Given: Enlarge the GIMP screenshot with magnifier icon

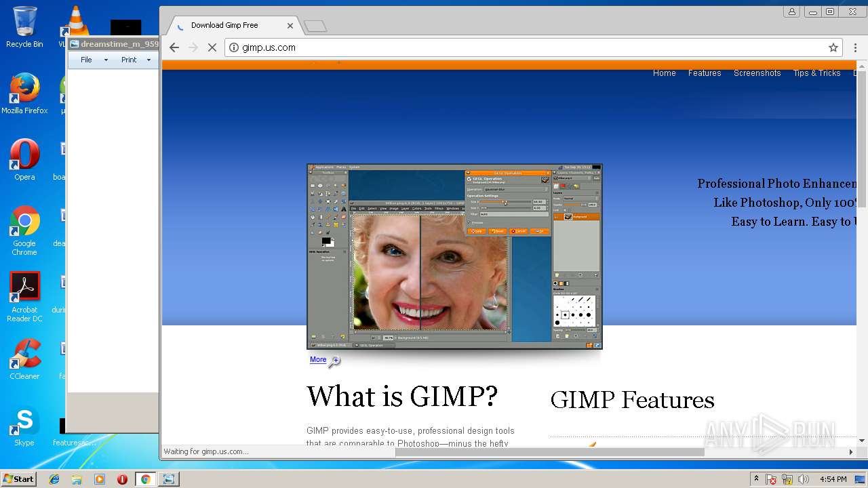Looking at the screenshot, I should [x=334, y=361].
